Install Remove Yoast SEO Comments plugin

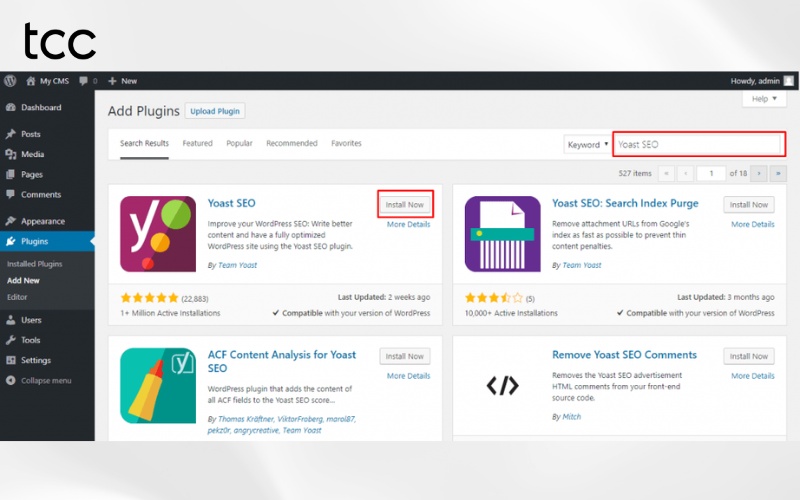click(x=748, y=356)
